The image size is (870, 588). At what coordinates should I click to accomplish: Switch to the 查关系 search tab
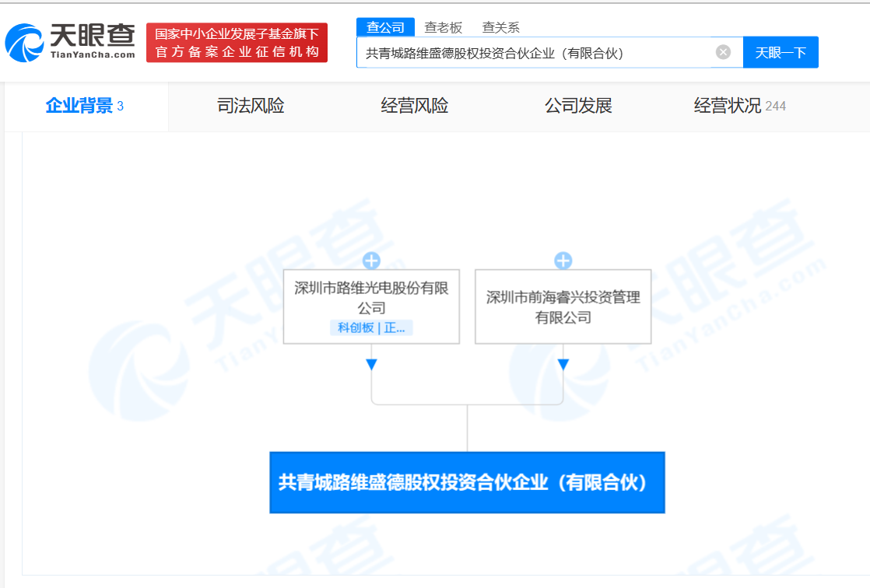pyautogui.click(x=501, y=27)
